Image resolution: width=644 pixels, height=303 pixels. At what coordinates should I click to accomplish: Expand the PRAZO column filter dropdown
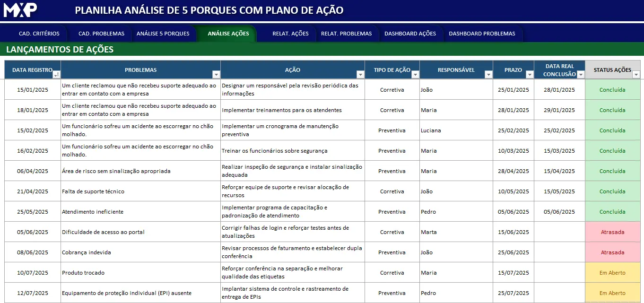click(x=530, y=75)
